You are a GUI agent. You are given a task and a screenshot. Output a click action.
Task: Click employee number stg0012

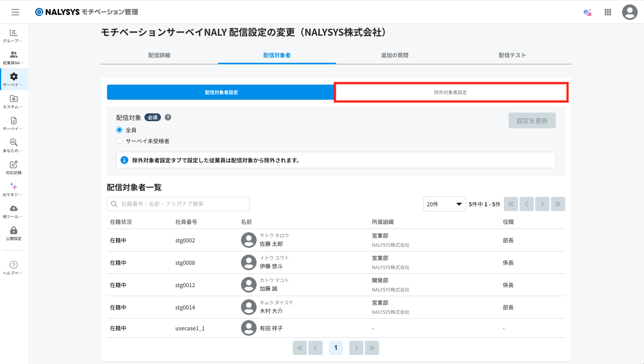[185, 285]
